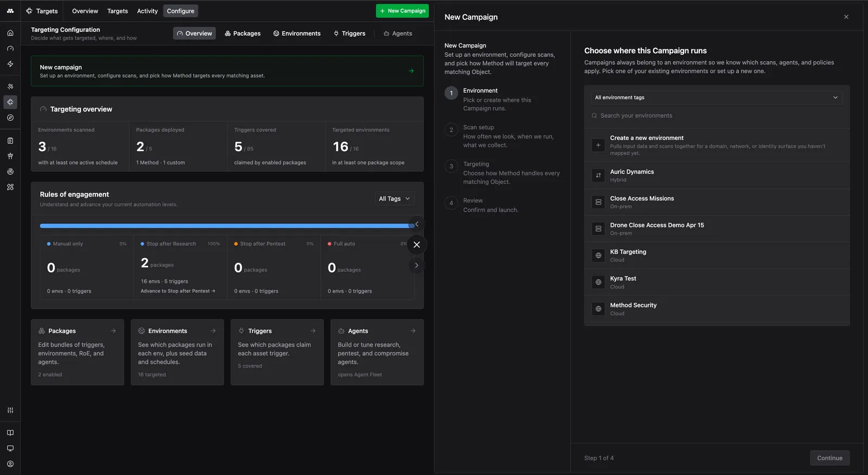Open the Triggers configuration tab

point(349,34)
